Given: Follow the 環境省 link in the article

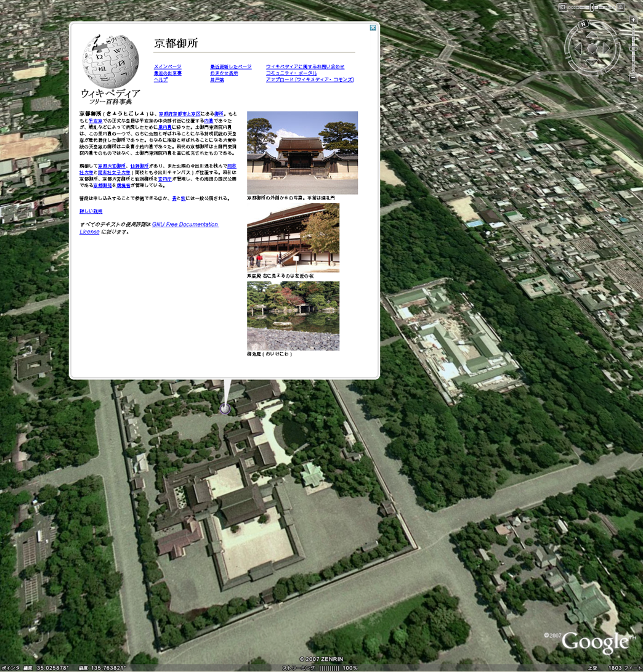Looking at the screenshot, I should (x=123, y=185).
